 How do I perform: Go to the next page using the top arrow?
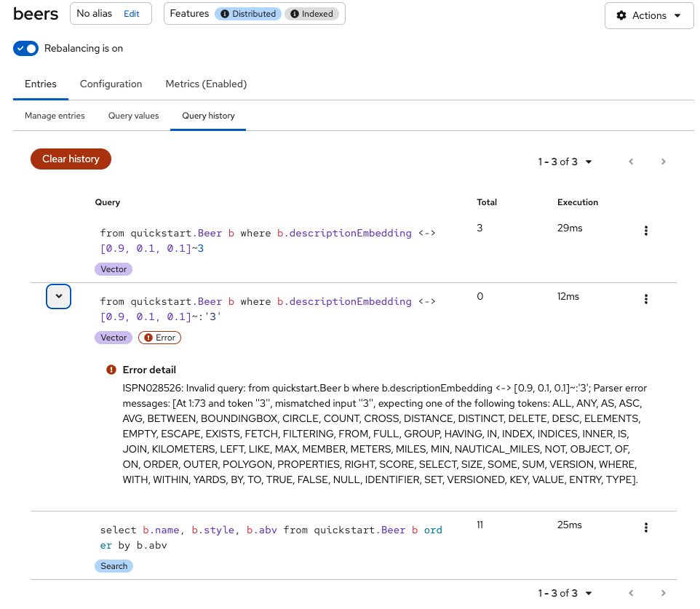tap(663, 162)
